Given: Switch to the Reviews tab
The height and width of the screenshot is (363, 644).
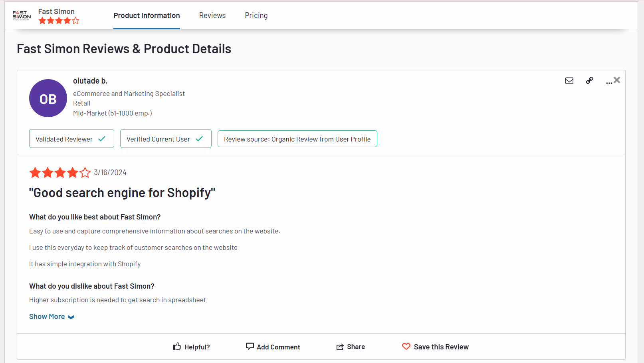Looking at the screenshot, I should (212, 16).
